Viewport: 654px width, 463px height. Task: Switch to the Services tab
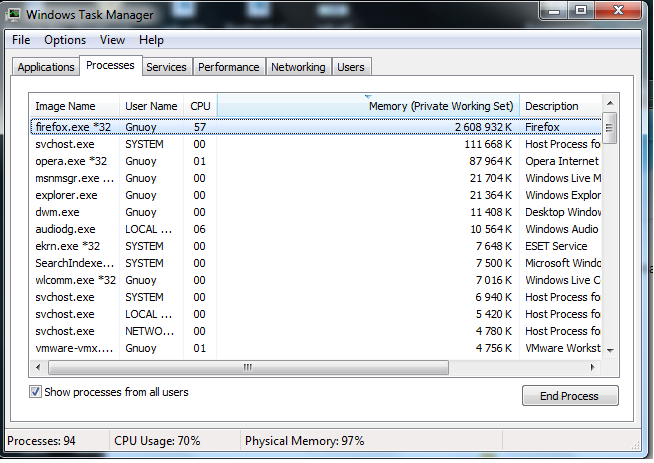click(x=166, y=67)
